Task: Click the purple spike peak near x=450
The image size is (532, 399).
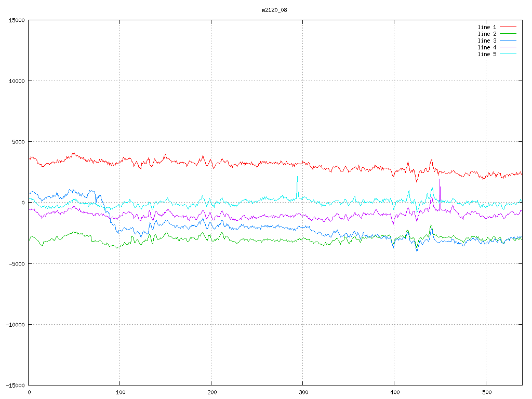Action: (440, 179)
